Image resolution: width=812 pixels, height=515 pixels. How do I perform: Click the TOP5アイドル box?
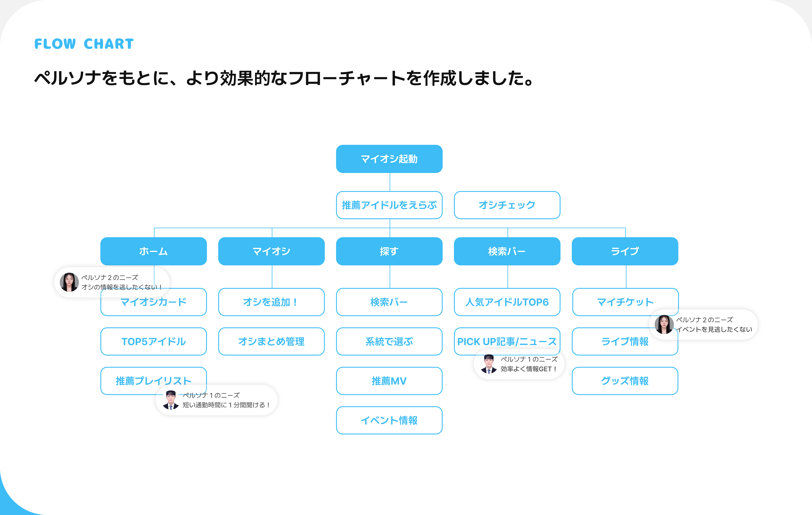pyautogui.click(x=153, y=341)
